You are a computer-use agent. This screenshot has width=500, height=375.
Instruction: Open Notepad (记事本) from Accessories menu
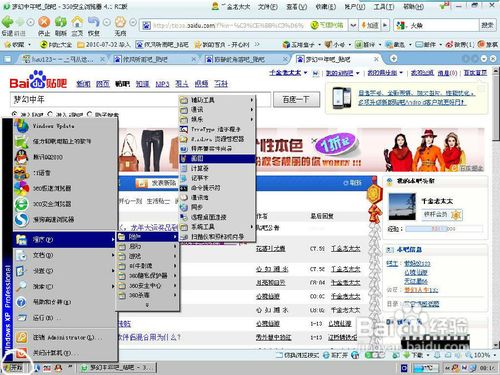[217, 178]
